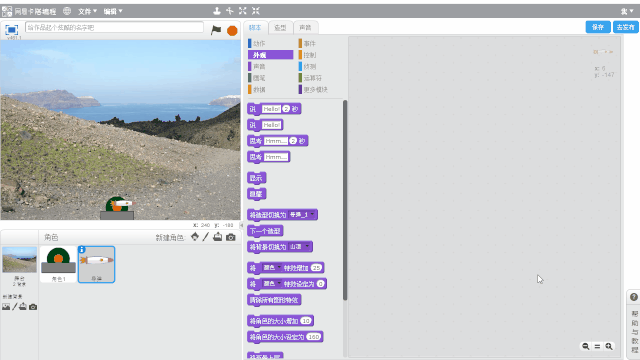
Task: Select the 外观 looks category
Action: tap(270, 55)
